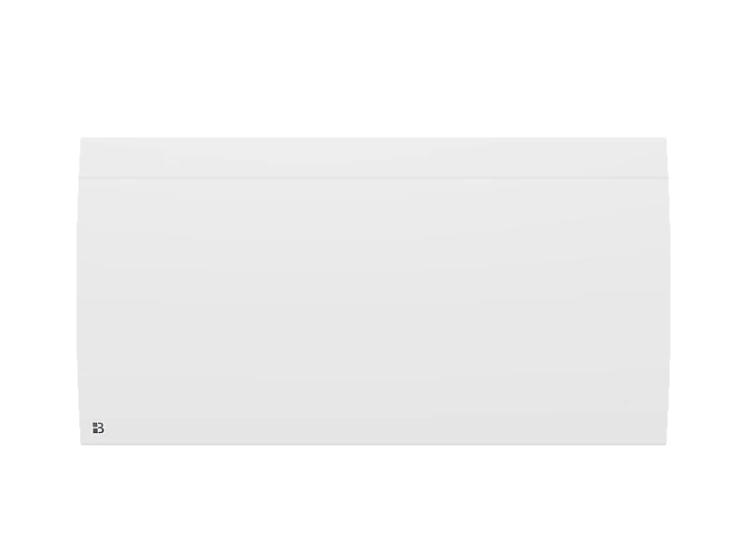Click the B logo on the panel
Image resolution: width=747 pixels, height=560 pixels.
[98, 427]
